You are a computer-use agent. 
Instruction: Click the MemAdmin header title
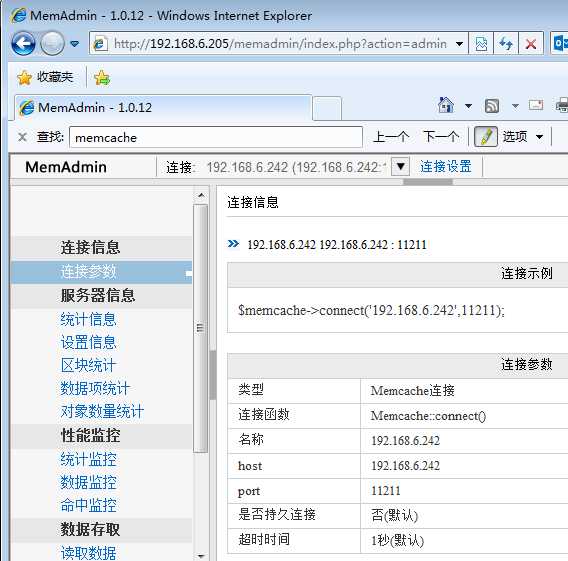click(66, 167)
